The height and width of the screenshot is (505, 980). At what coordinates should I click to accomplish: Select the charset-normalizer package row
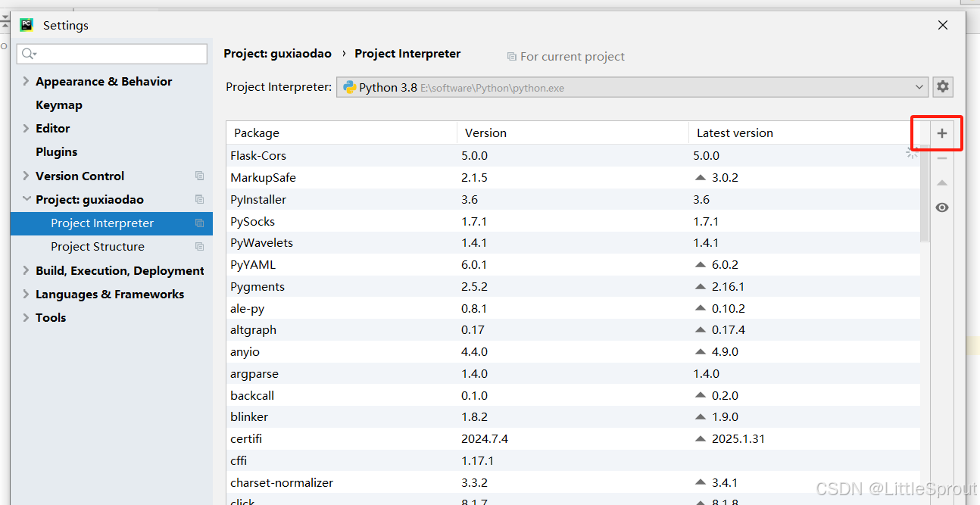(x=573, y=482)
